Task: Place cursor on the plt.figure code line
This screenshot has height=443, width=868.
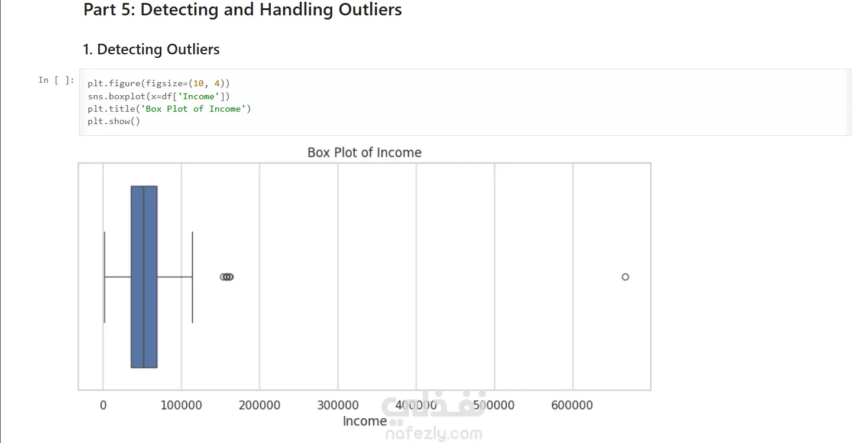Action: [158, 84]
